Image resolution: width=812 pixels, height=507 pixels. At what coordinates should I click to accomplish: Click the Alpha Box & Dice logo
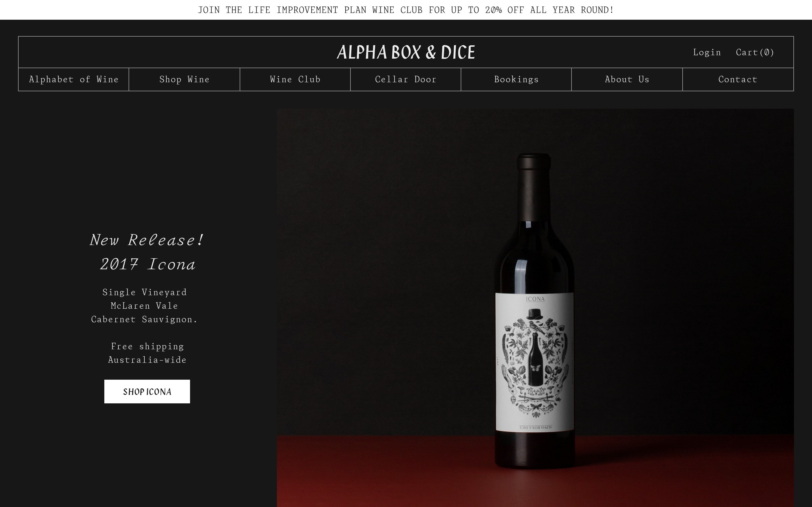coord(406,52)
